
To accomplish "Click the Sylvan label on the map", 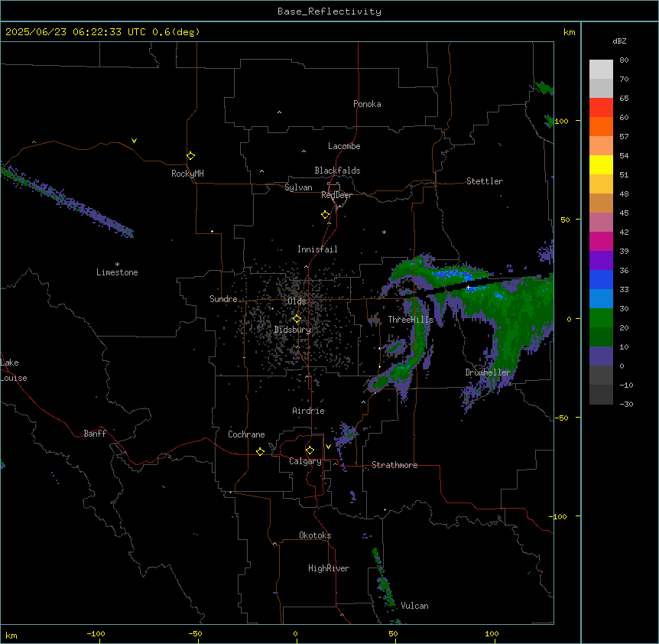I will (298, 187).
